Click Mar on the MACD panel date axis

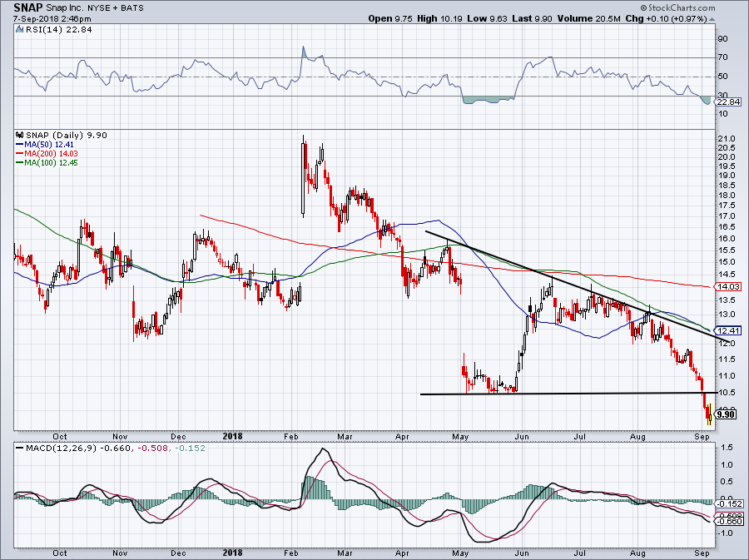click(x=345, y=553)
